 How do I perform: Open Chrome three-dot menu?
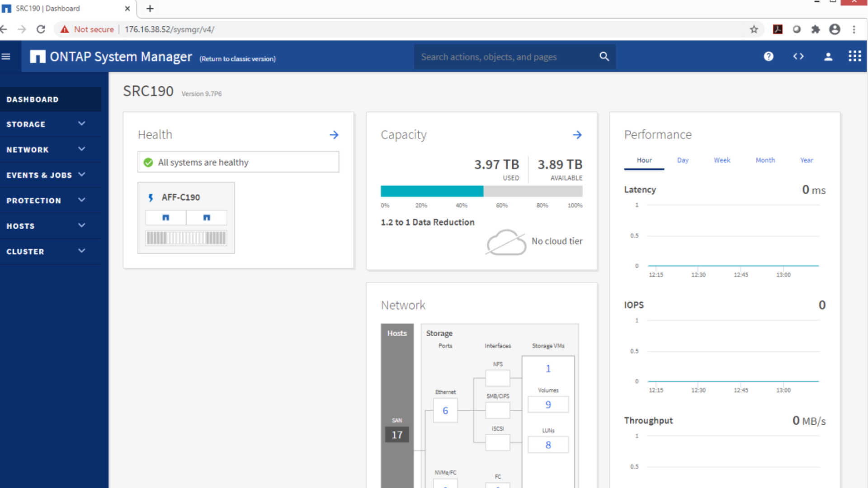tap(854, 29)
